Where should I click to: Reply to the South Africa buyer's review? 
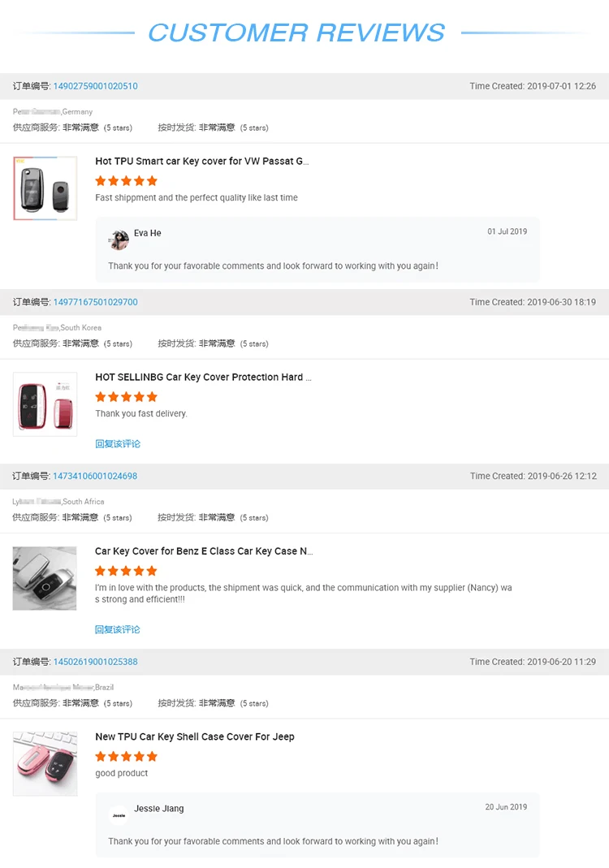pos(118,629)
